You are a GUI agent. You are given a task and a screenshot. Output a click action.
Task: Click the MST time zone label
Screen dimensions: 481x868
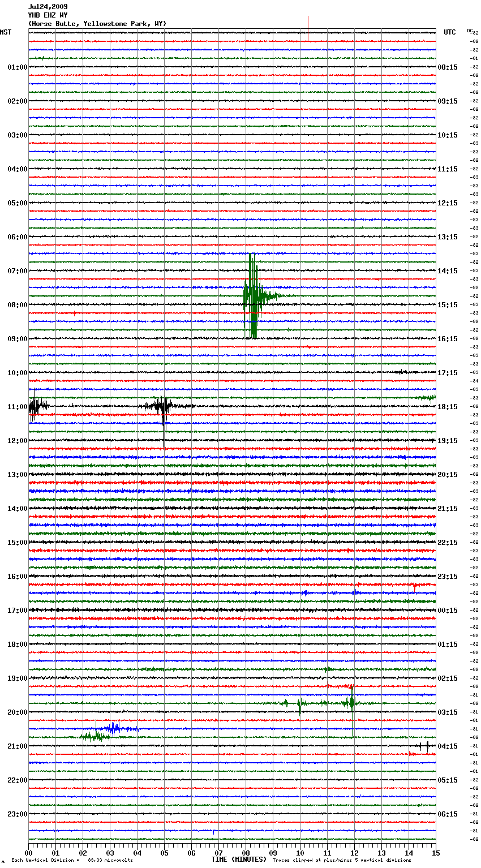[6, 32]
